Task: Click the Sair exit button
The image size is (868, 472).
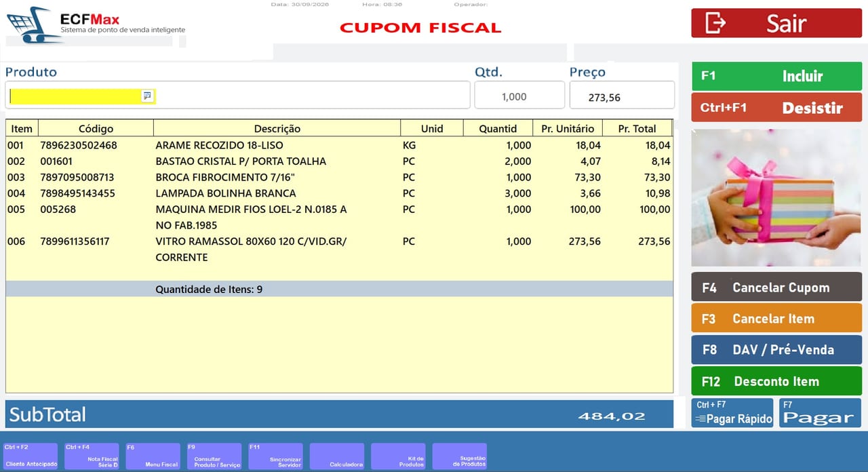Action: (776, 23)
